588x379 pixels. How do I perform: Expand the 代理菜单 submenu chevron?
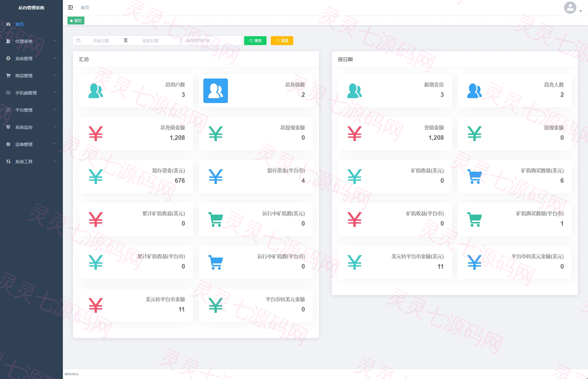(55, 41)
